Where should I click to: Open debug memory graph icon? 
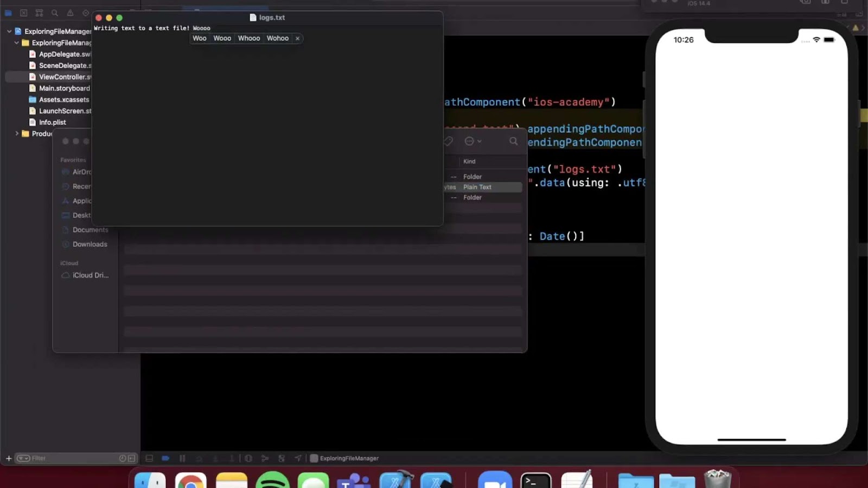pyautogui.click(x=265, y=459)
